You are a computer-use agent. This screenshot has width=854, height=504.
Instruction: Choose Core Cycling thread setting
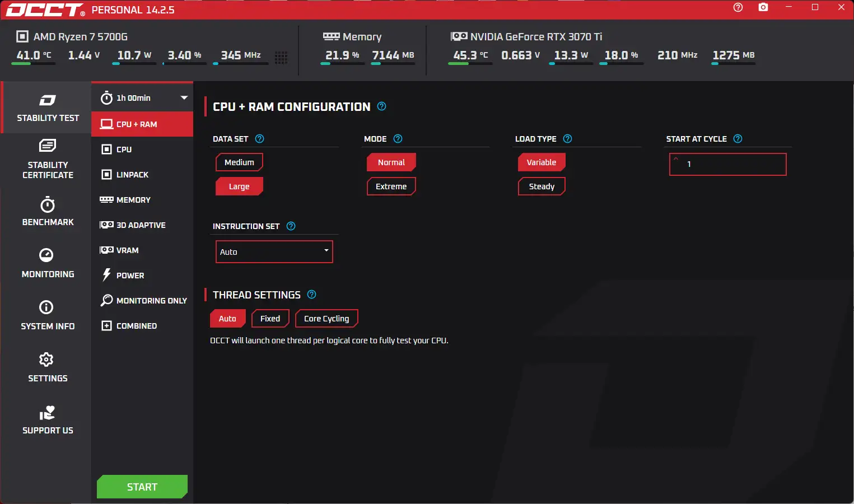(326, 319)
